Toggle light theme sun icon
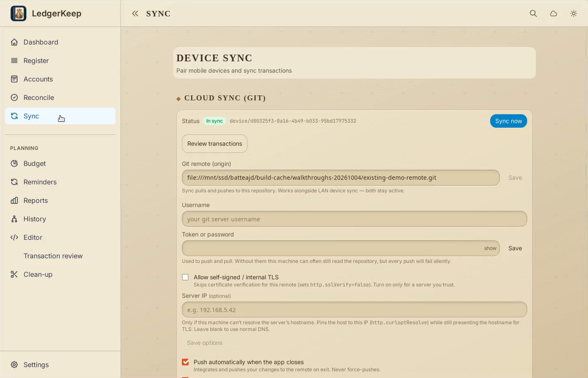The height and width of the screenshot is (378, 588). pyautogui.click(x=574, y=13)
